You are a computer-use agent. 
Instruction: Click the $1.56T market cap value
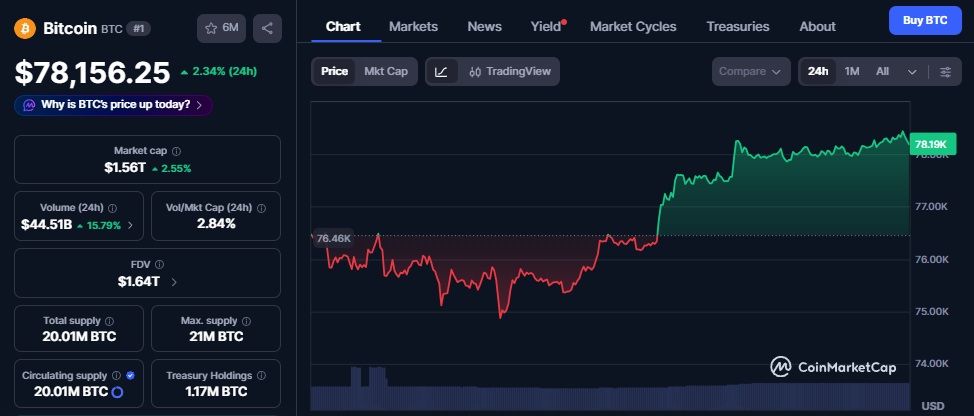pos(125,168)
